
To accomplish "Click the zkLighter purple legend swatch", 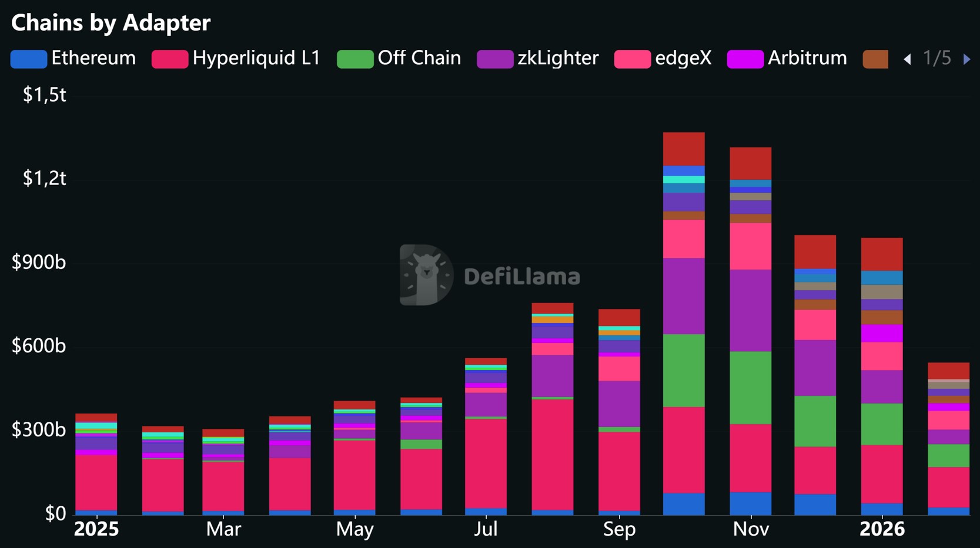I will pos(494,59).
